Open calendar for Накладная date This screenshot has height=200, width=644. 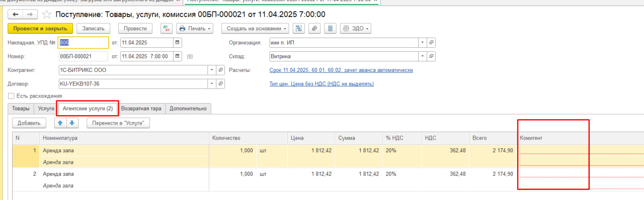177,43
